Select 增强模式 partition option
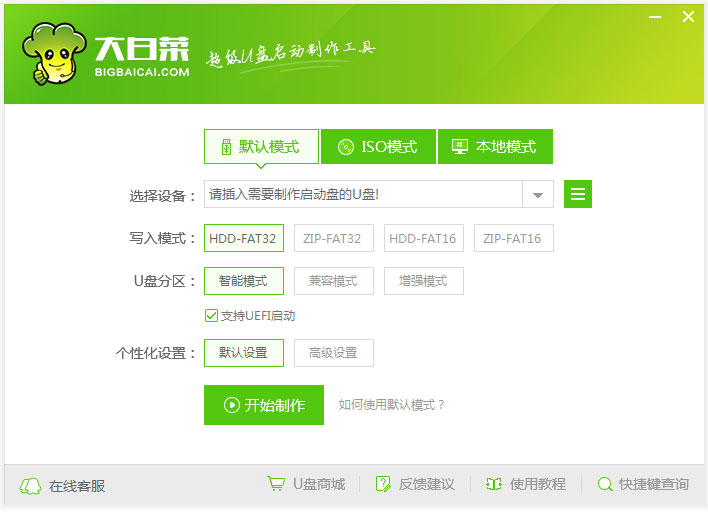This screenshot has width=708, height=512. pos(423,281)
